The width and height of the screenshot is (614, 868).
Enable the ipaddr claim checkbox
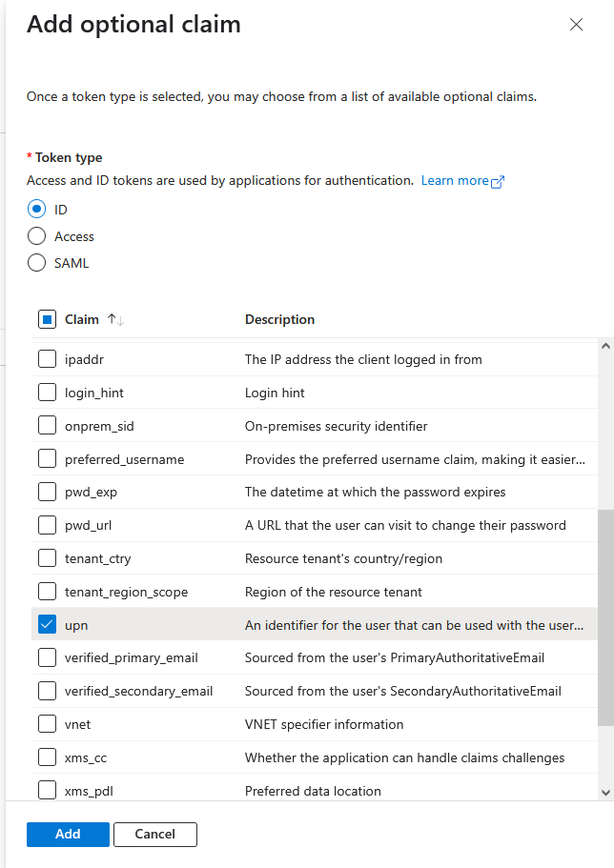point(47,360)
